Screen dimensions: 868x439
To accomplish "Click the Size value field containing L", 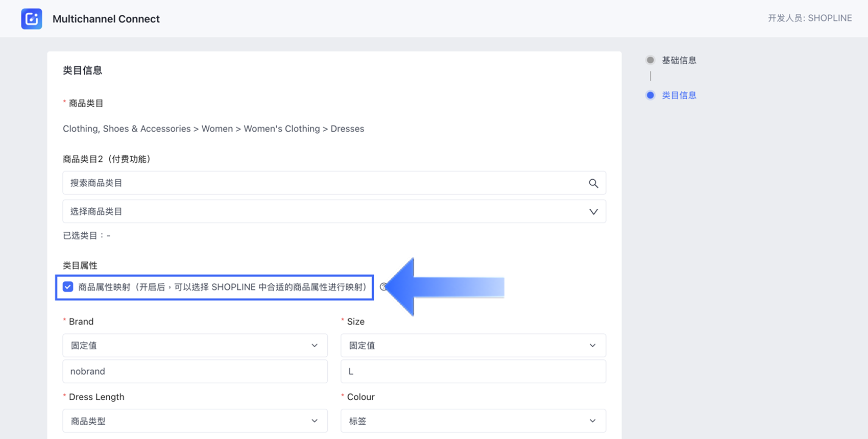I will tap(473, 372).
